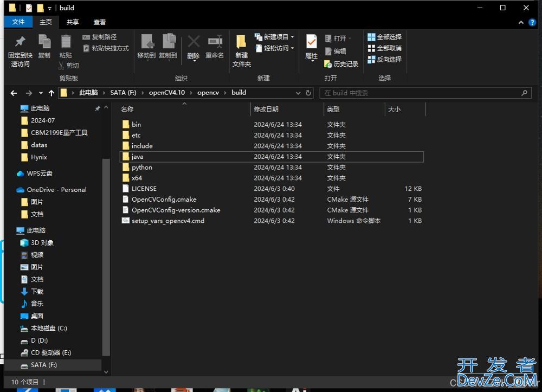Image resolution: width=542 pixels, height=392 pixels.
Task: Click the Copy to (复制到) icon
Action: click(169, 42)
